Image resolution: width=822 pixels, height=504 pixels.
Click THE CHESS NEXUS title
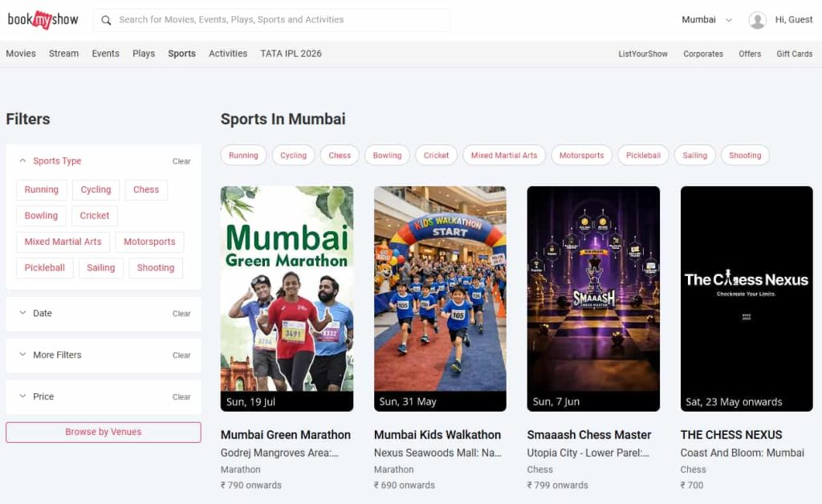[x=731, y=435]
